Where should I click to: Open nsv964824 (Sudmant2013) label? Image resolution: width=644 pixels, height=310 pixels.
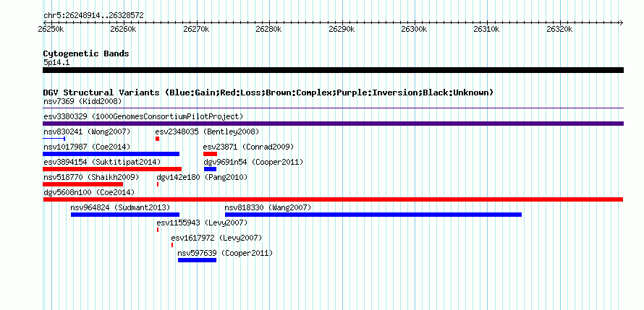120,207
